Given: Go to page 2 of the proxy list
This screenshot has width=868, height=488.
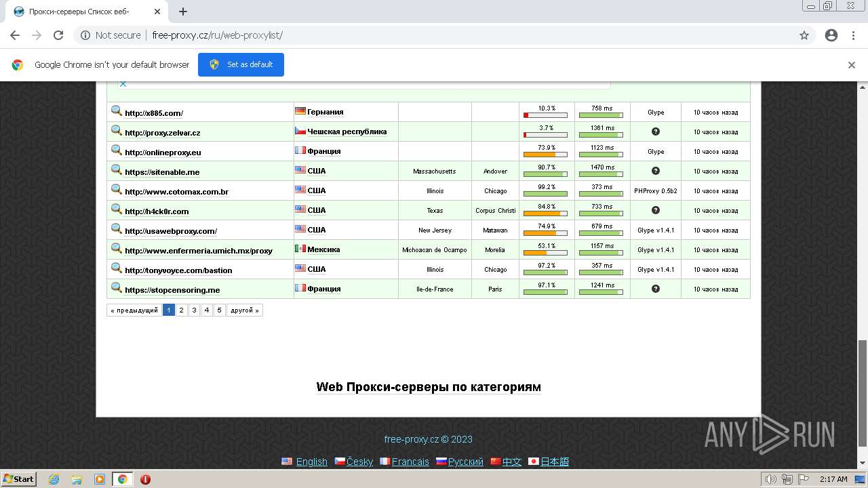Looking at the screenshot, I should (x=182, y=310).
